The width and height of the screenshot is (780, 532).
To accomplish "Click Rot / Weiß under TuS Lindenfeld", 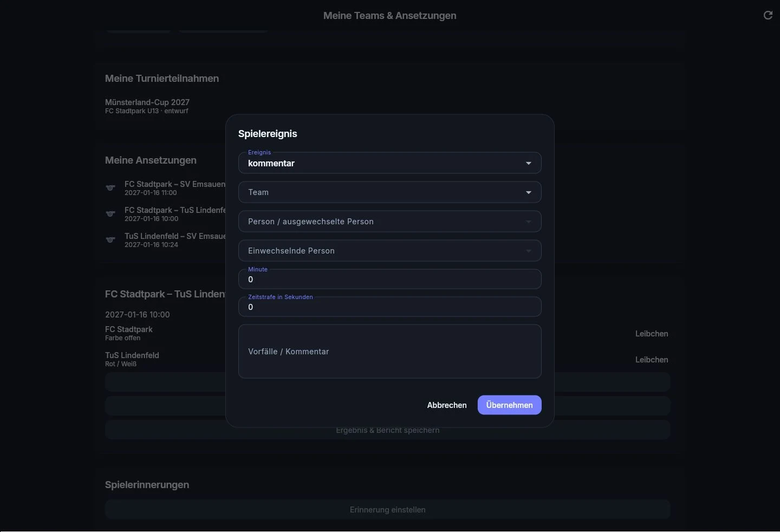I will [x=121, y=364].
